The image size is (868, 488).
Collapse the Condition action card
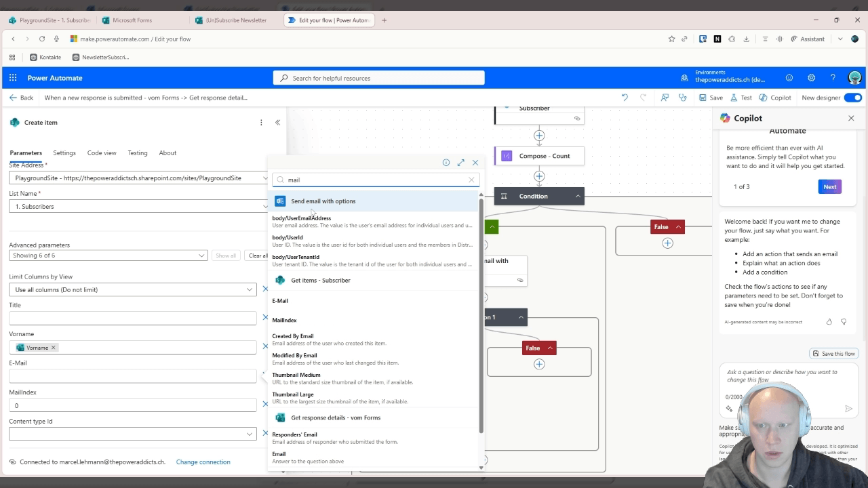[578, 197]
